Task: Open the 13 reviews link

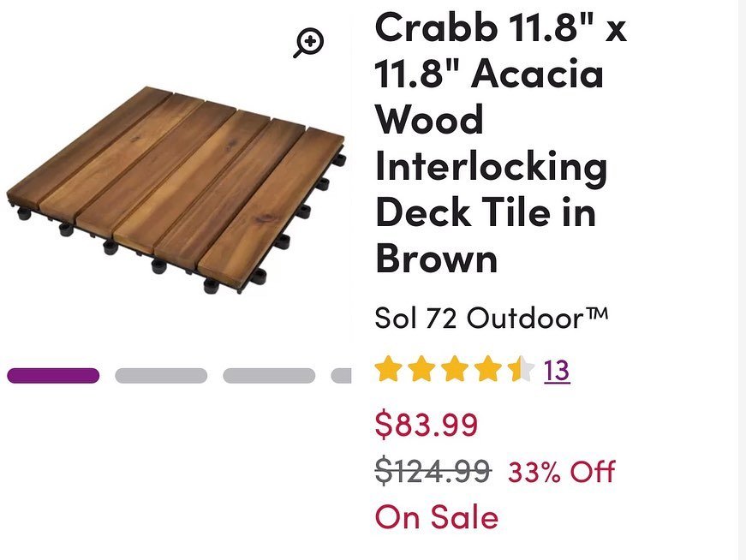Action: 556,371
